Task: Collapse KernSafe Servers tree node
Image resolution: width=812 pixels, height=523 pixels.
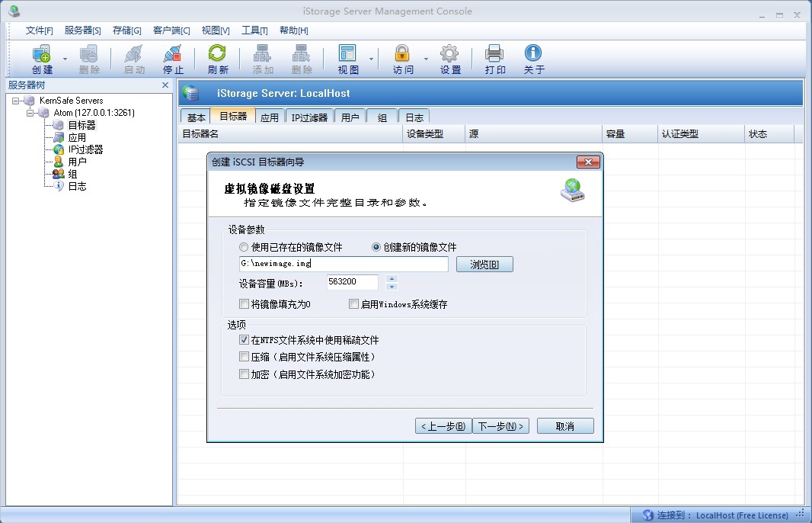Action: (x=15, y=101)
